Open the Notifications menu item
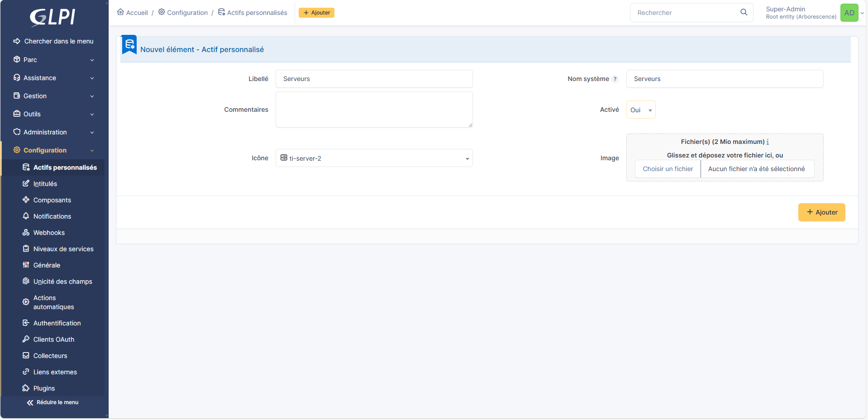 pyautogui.click(x=52, y=216)
